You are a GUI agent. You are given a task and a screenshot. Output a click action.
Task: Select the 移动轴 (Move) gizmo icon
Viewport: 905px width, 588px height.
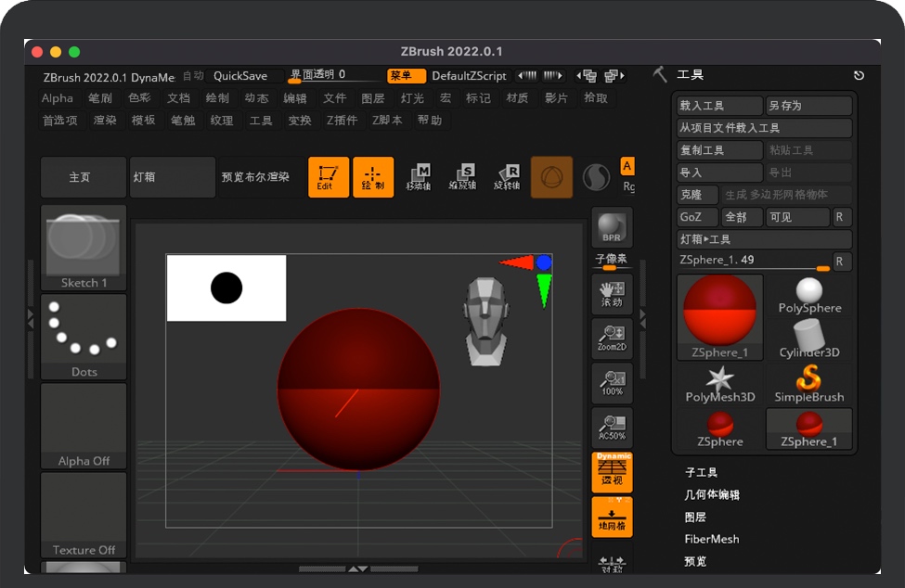coord(419,177)
